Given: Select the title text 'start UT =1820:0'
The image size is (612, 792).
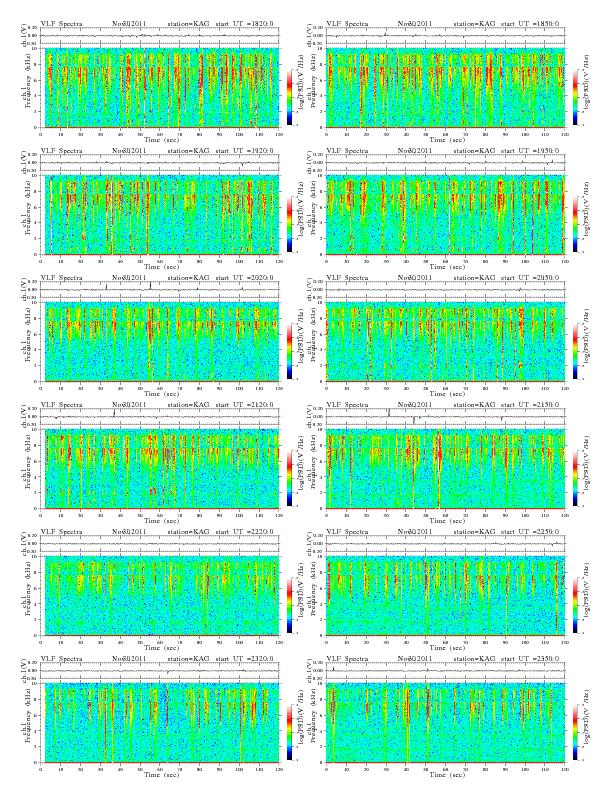Looking at the screenshot, I should (x=245, y=24).
